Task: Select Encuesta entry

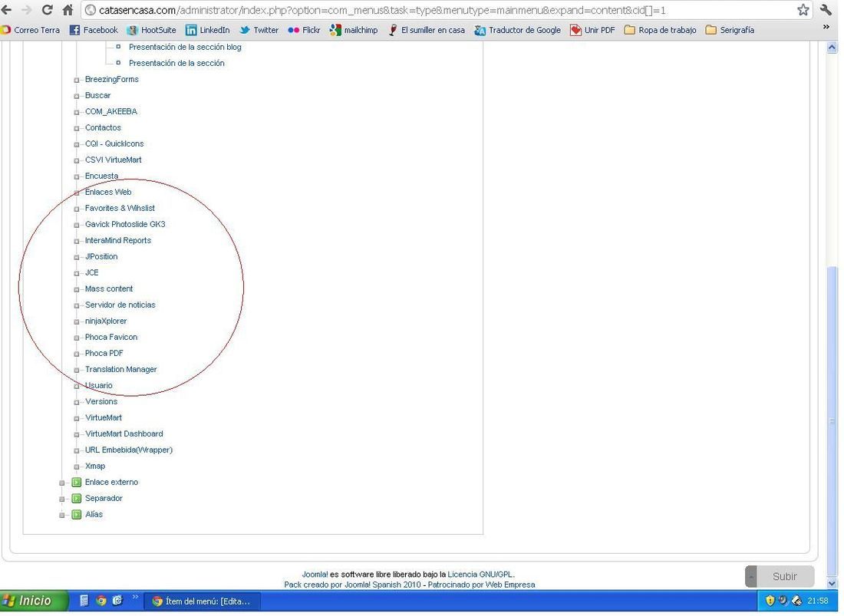Action: 101,176
